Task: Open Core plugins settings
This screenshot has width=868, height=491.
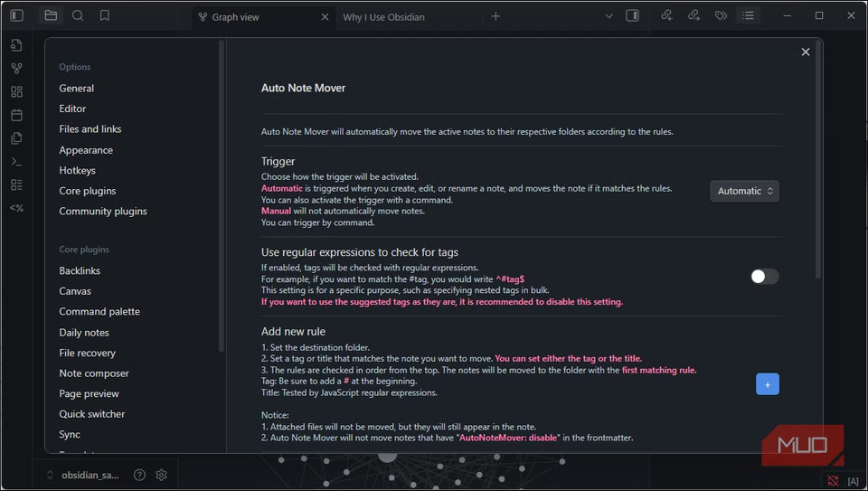Action: click(88, 191)
